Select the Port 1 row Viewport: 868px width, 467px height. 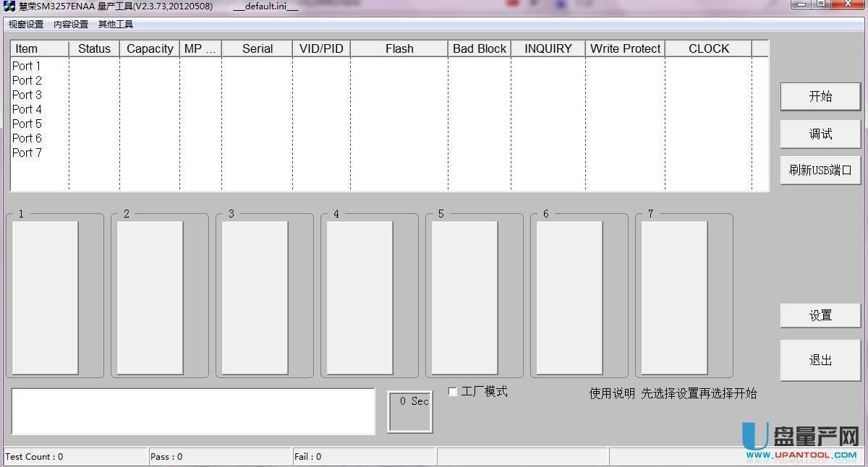(27, 66)
